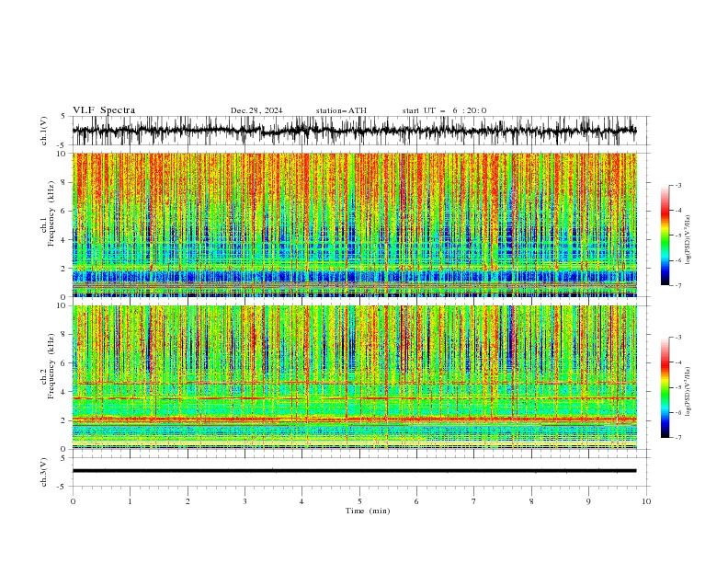Click the ch.1 "Frequency (kHz)" axis title

click(x=51, y=213)
